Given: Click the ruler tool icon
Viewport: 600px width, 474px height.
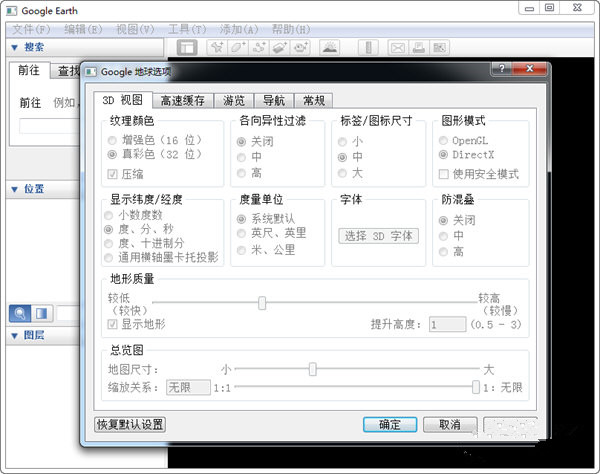Looking at the screenshot, I should 368,48.
